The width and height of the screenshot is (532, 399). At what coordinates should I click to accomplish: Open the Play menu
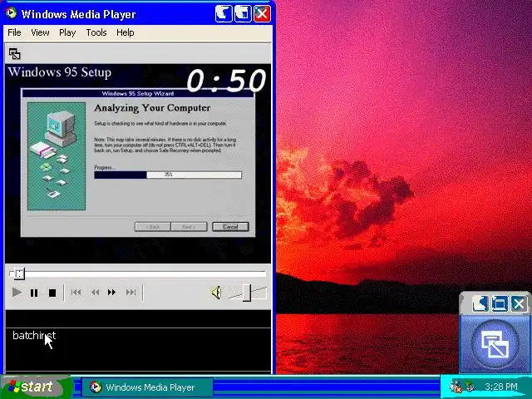67,32
